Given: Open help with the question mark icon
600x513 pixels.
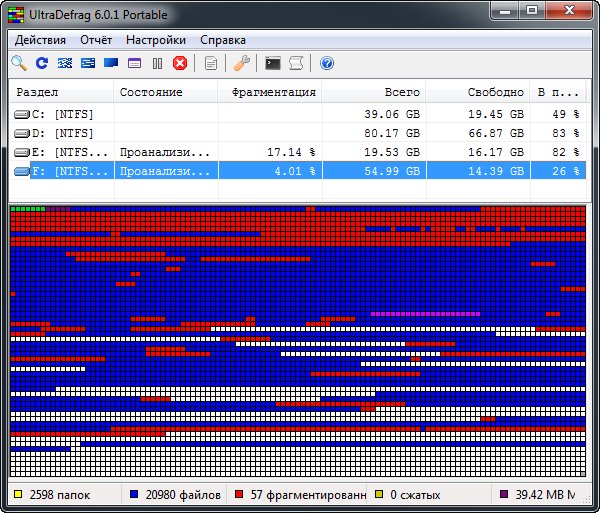Looking at the screenshot, I should pos(326,63).
